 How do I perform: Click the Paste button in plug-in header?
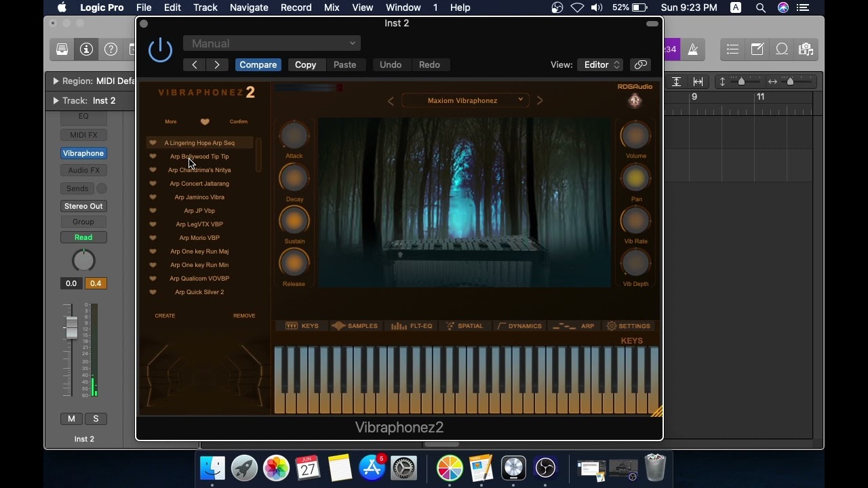[344, 64]
